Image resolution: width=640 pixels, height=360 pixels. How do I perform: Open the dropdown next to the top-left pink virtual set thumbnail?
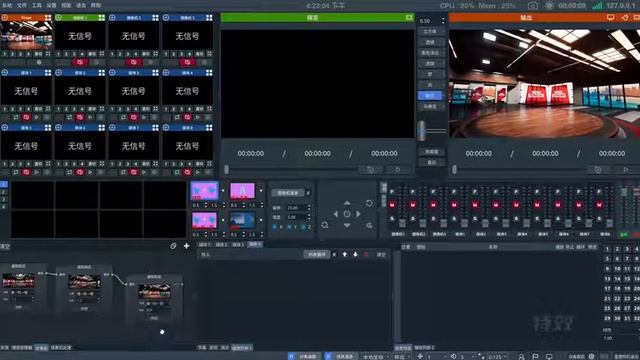(223, 191)
